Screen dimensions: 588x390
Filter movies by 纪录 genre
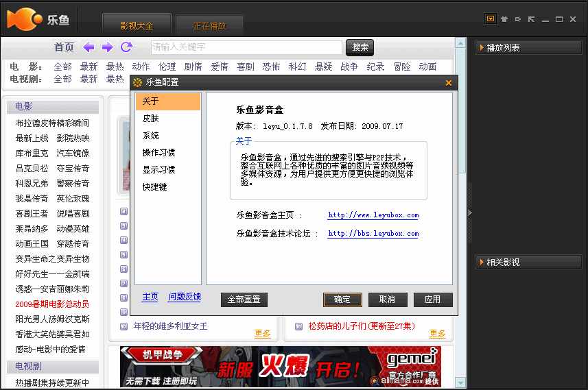pyautogui.click(x=375, y=66)
